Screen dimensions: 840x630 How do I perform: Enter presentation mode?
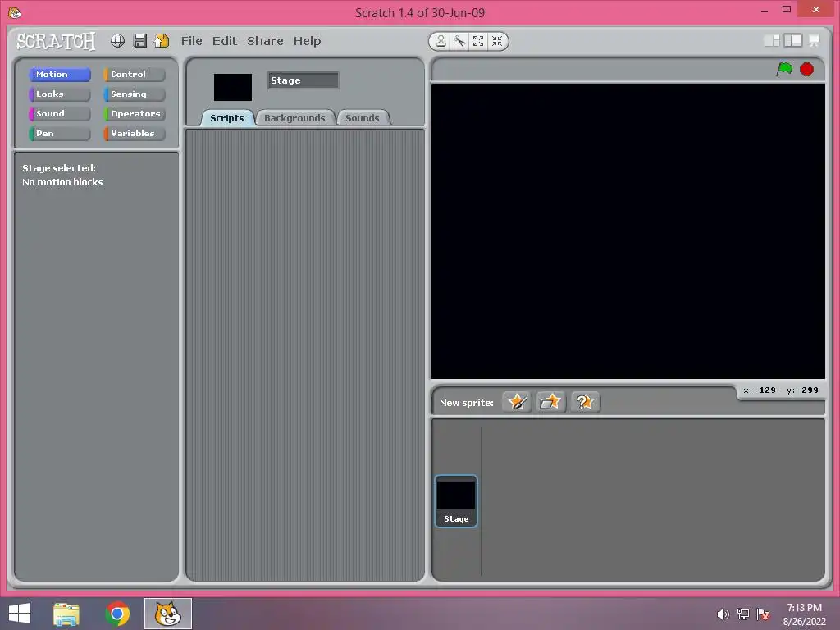point(815,41)
